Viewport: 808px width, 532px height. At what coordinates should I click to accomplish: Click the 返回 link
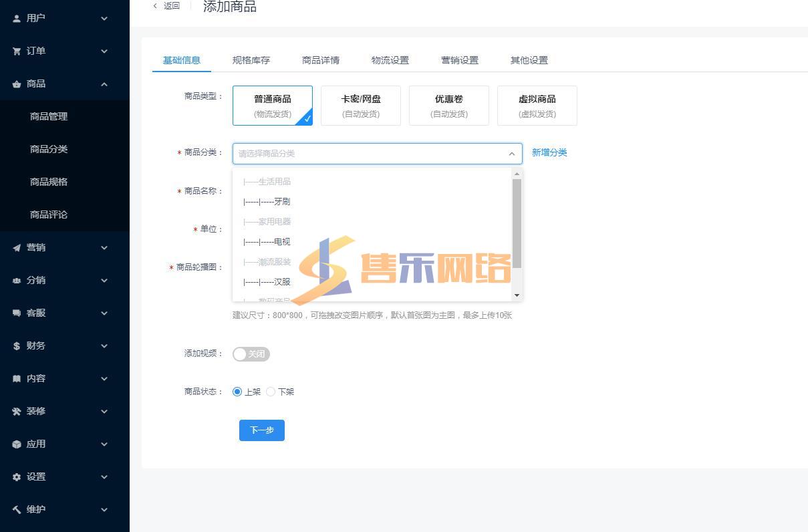click(x=172, y=6)
